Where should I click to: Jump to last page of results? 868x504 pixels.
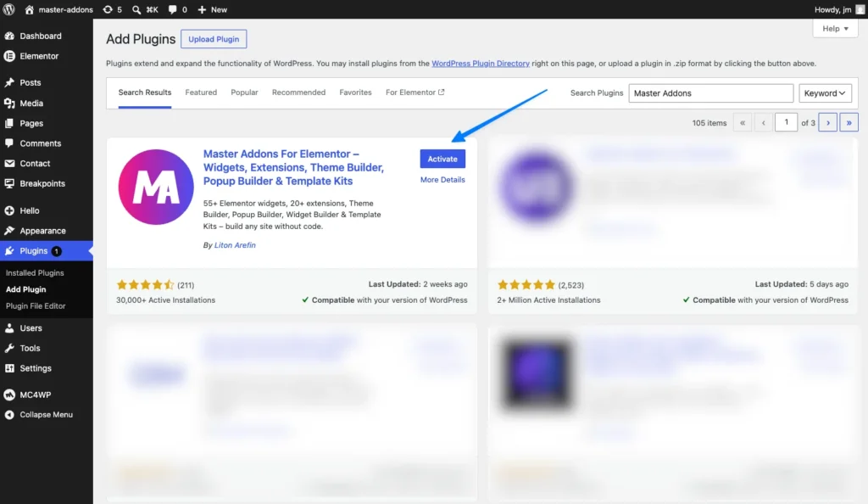tap(849, 122)
